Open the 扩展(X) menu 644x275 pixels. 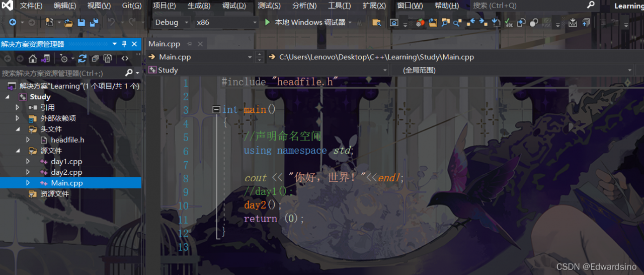[x=374, y=6]
